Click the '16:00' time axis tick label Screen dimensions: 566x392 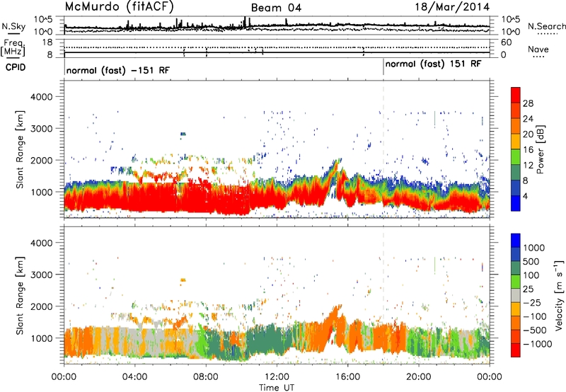347,377
